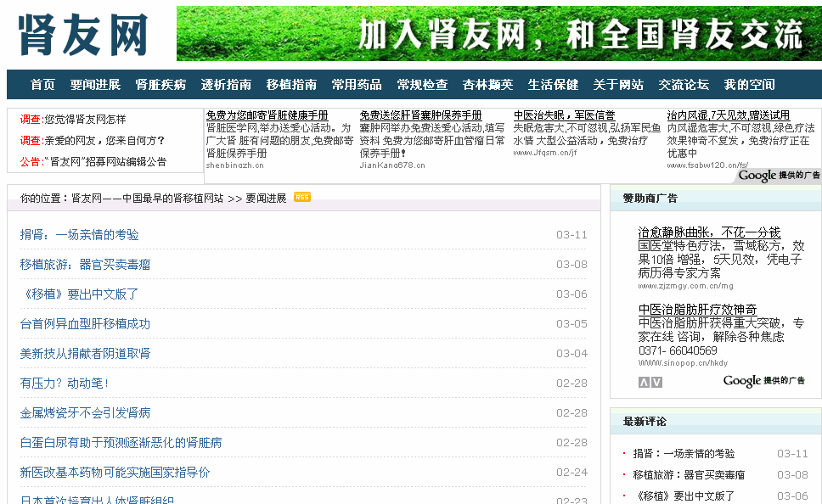This screenshot has height=504, width=822.
Task: Click ad URL www.zjzmgy.com.cn/mg
Action: pyautogui.click(x=685, y=286)
